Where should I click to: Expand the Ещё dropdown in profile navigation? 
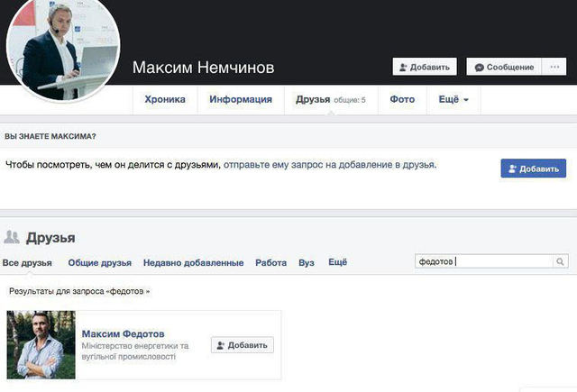coord(453,99)
